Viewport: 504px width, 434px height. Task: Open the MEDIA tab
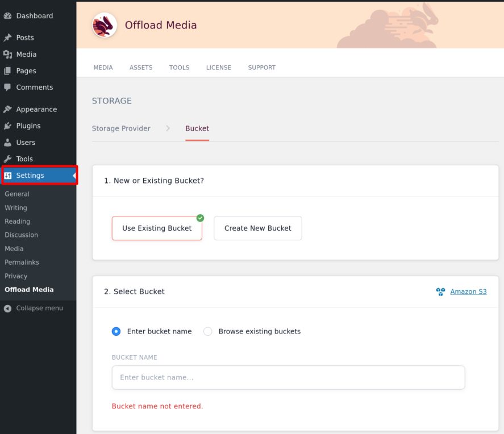[103, 68]
